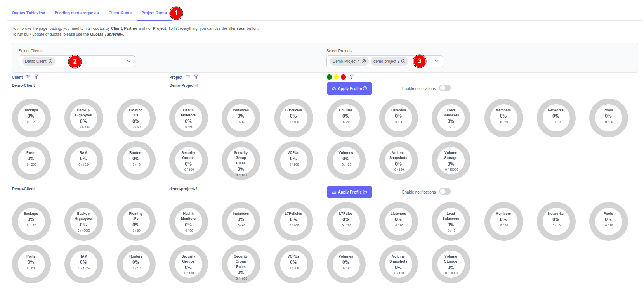
Task: Remove Demo-Client chip from Select Clients
Action: pyautogui.click(x=50, y=61)
